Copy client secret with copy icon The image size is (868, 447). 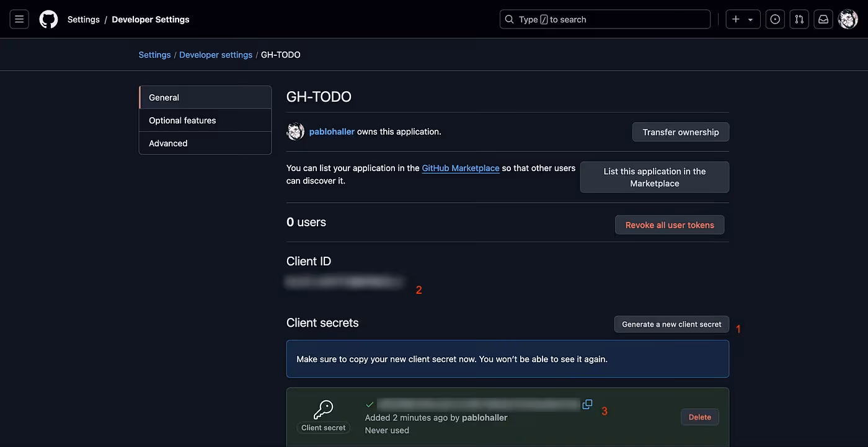tap(587, 404)
